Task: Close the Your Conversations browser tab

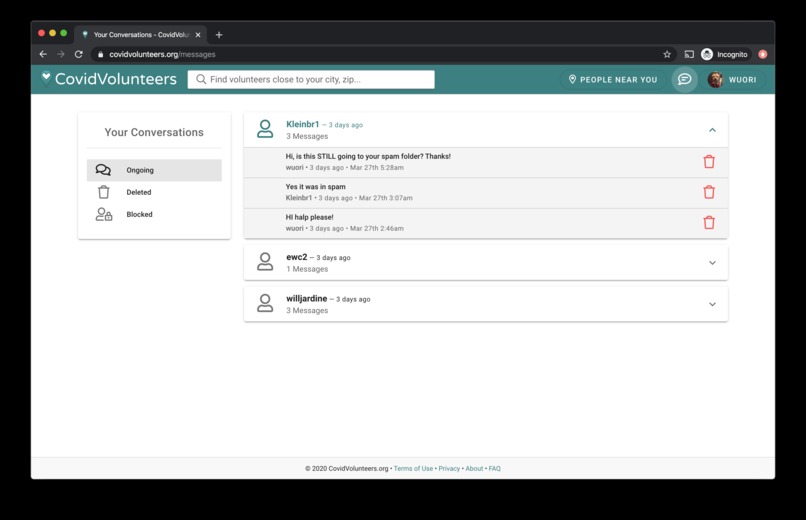Action: pos(198,34)
